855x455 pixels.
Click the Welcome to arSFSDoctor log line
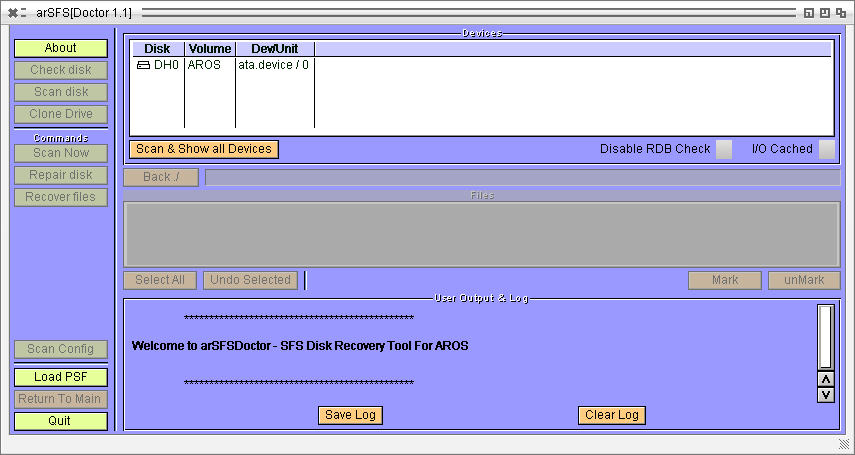tap(300, 346)
